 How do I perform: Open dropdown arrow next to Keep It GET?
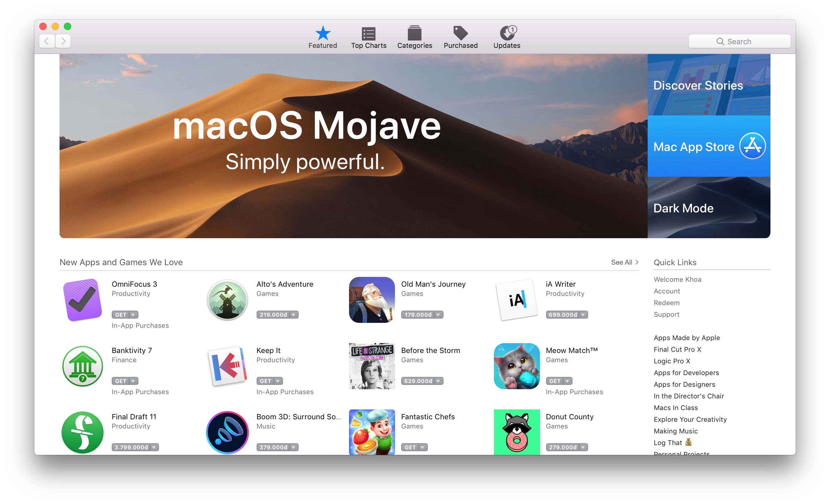278,381
